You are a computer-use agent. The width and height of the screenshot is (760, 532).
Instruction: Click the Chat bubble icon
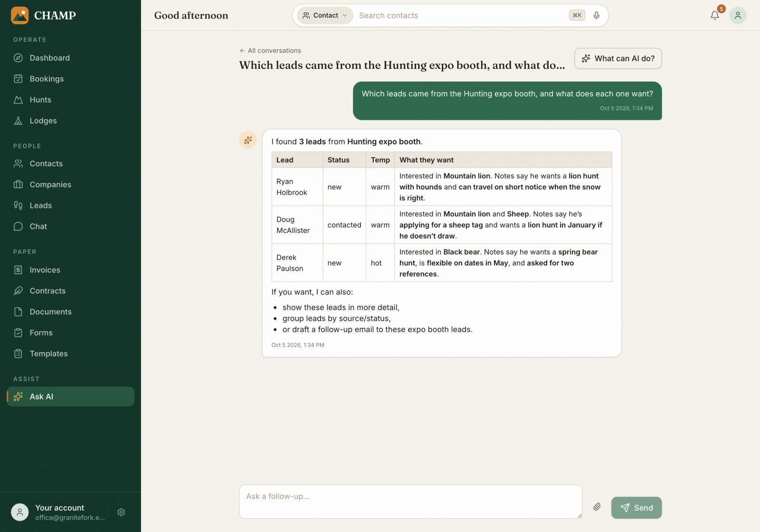point(18,226)
